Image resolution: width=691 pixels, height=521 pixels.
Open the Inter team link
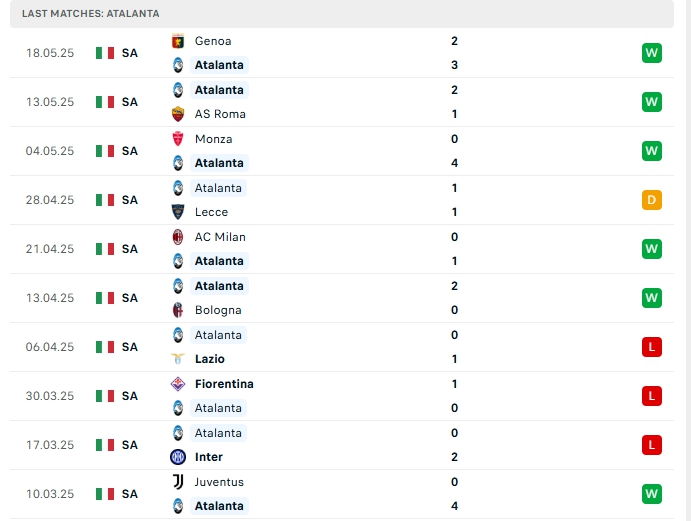(x=208, y=457)
